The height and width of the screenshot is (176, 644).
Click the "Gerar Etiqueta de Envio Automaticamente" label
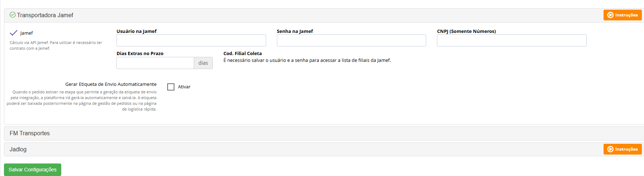tap(111, 84)
